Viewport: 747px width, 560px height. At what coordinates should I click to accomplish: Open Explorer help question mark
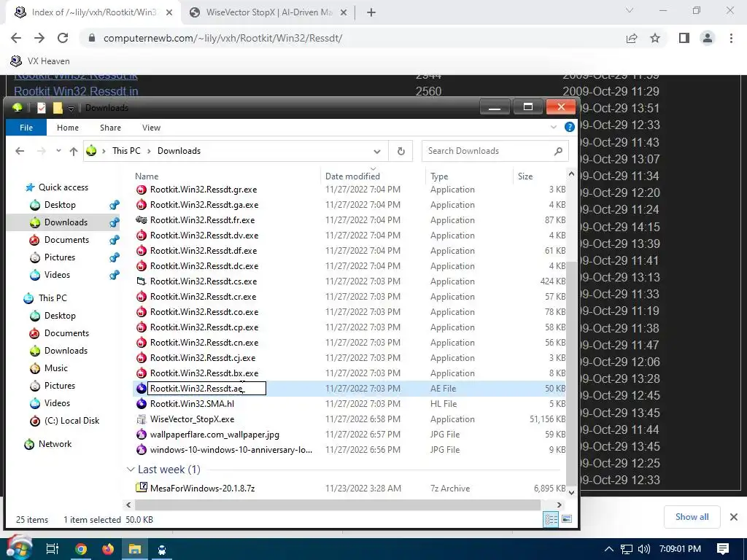click(x=569, y=127)
